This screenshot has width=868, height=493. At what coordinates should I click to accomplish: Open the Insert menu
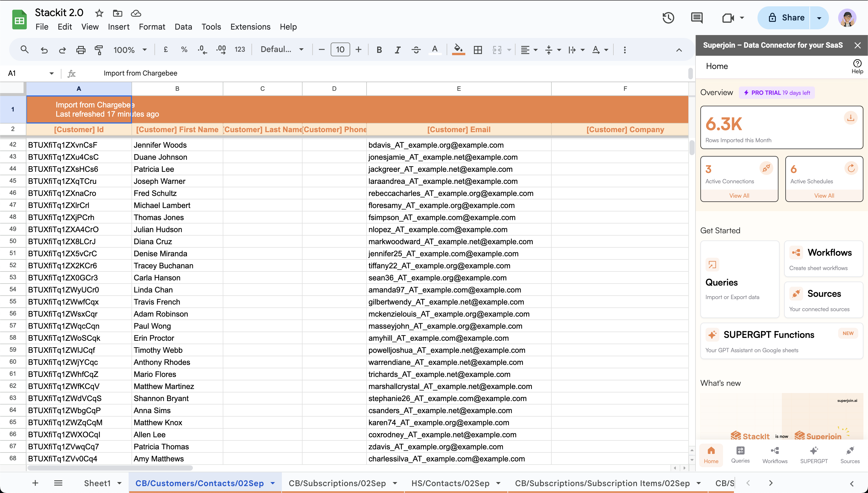(119, 27)
